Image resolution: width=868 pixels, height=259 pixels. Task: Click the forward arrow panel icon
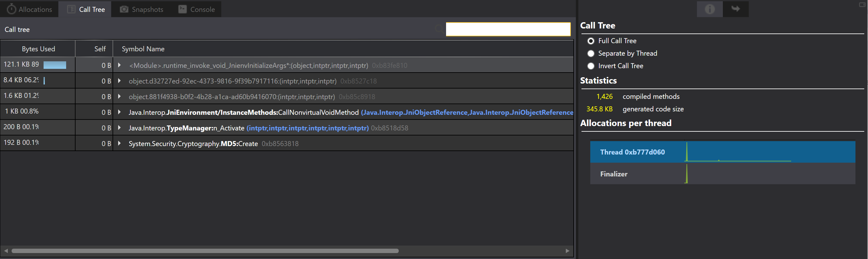coord(736,9)
